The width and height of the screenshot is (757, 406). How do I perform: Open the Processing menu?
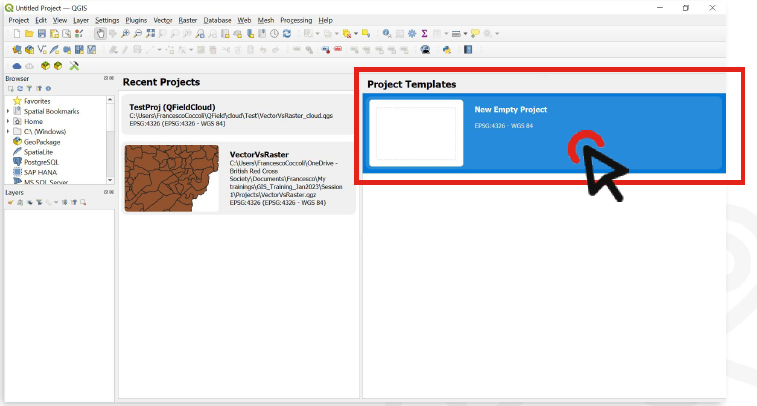(296, 20)
